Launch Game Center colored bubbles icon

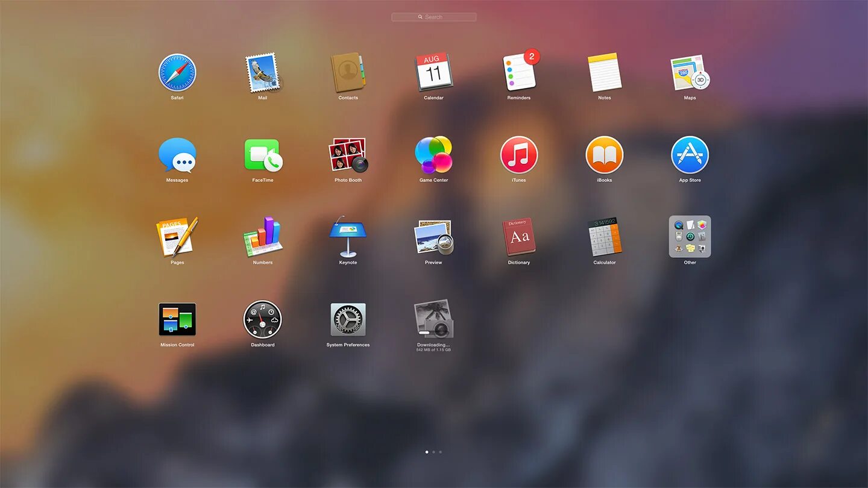pyautogui.click(x=433, y=155)
